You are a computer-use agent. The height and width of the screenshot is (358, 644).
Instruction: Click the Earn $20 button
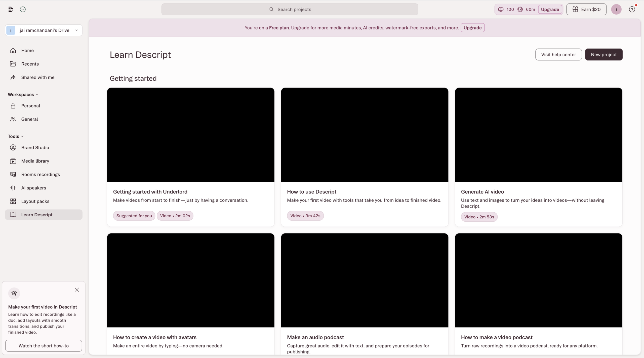586,9
